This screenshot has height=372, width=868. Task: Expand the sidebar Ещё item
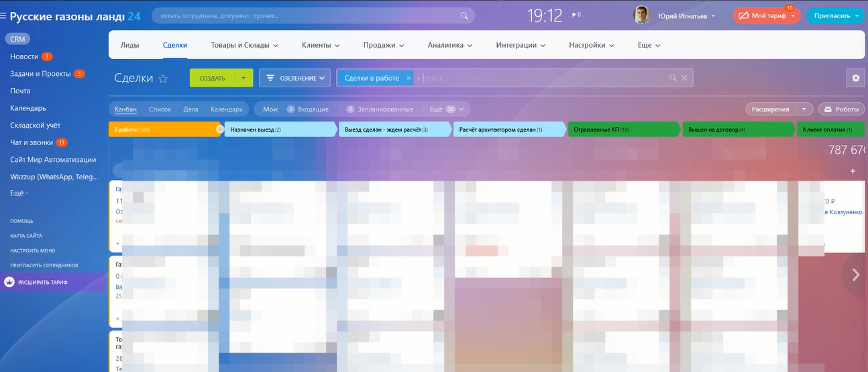[19, 193]
